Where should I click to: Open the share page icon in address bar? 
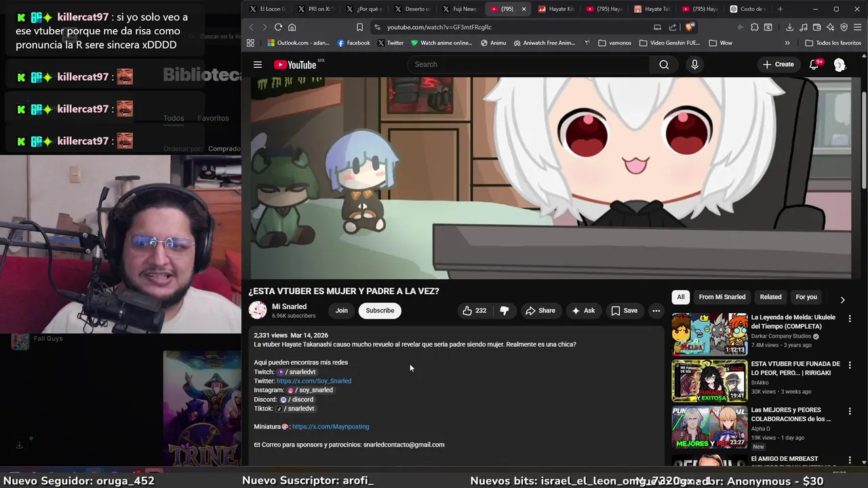click(673, 27)
